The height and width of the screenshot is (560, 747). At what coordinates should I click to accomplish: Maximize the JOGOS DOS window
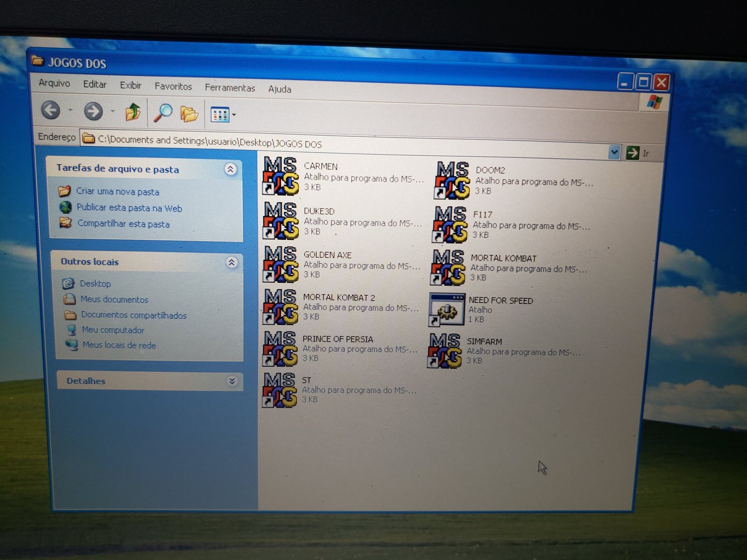coord(643,82)
